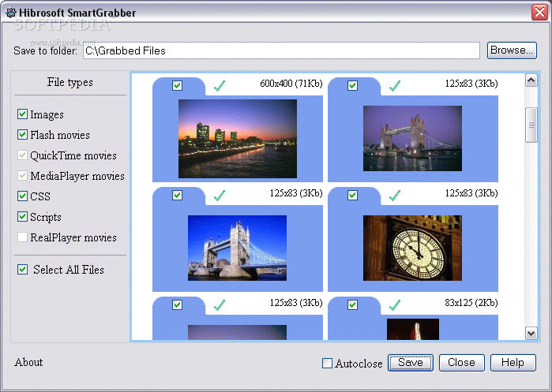Deselect the bottom-left 125x83 image checkbox
552x392 pixels.
(x=177, y=304)
